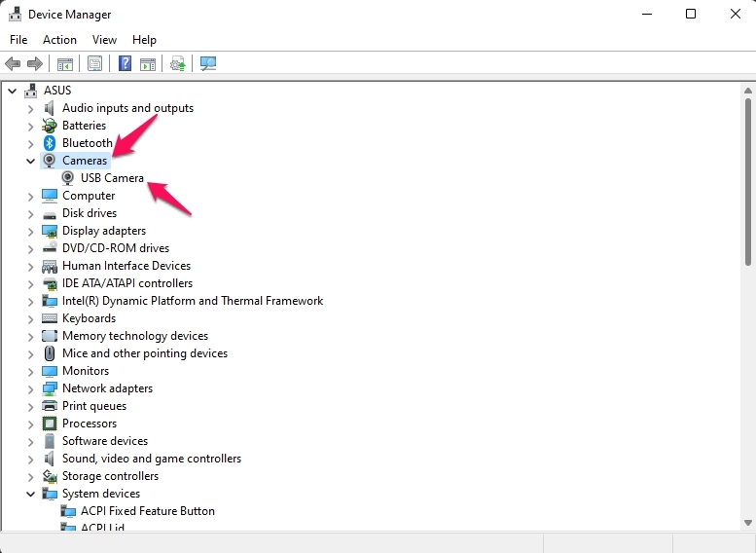
Task: Click the USB Camera webcam icon
Action: [x=68, y=178]
